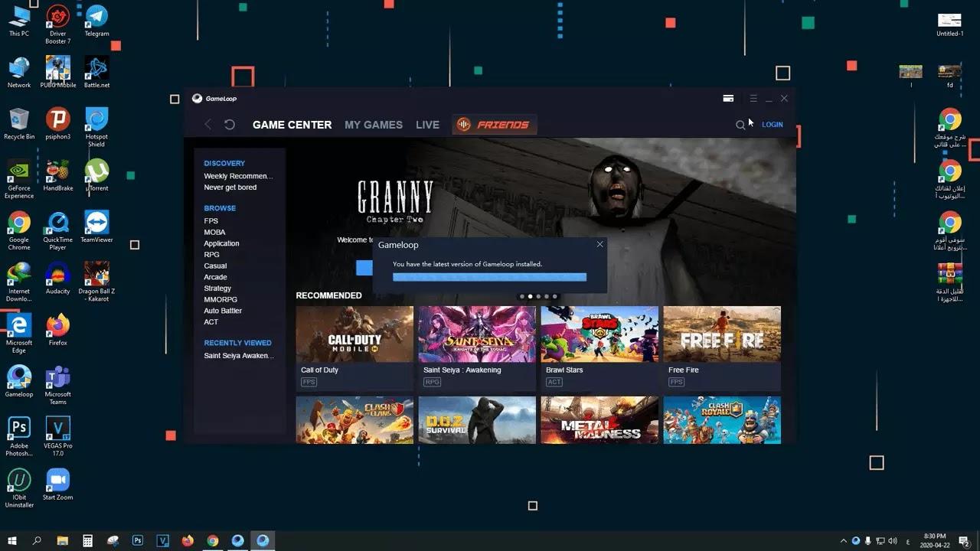Screen dimensions: 980x551
Task: Select the TeamViewer desktop icon
Action: 96,227
